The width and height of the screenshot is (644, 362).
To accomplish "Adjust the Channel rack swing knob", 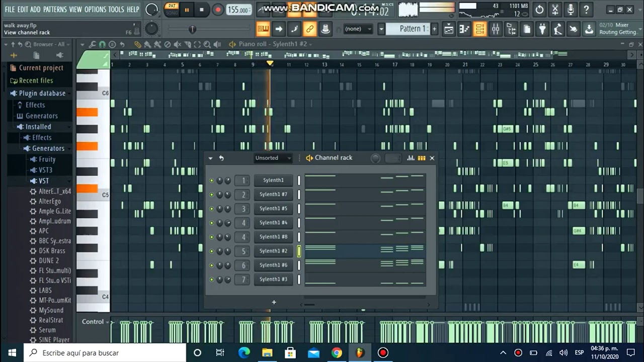I will (x=375, y=158).
